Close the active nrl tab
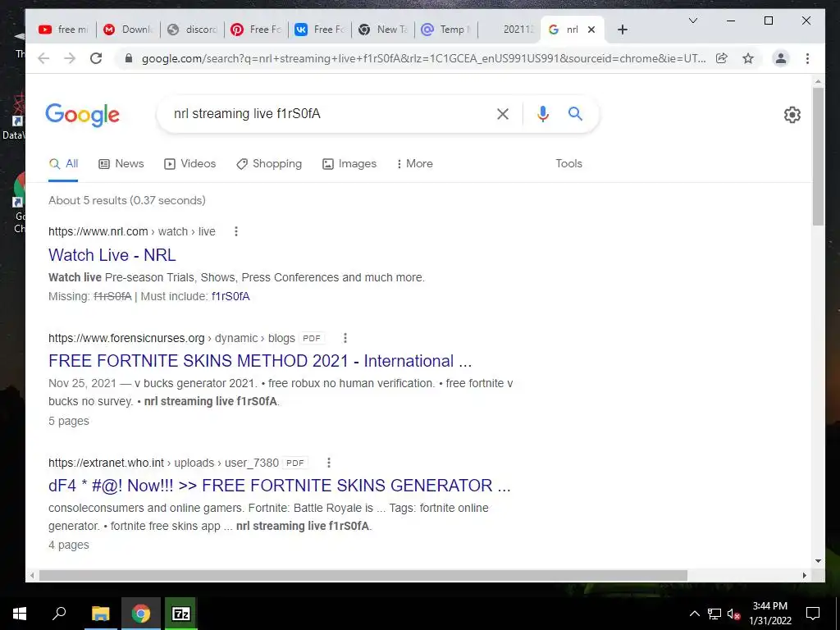Image resolution: width=840 pixels, height=630 pixels. tap(591, 30)
